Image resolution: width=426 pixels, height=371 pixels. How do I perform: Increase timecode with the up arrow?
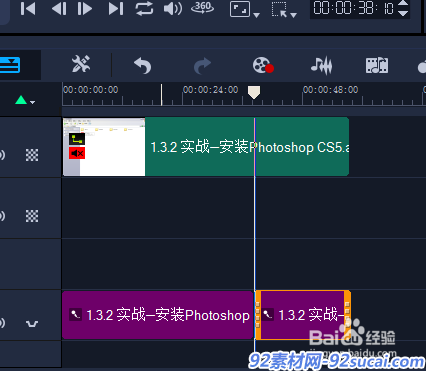pos(403,4)
